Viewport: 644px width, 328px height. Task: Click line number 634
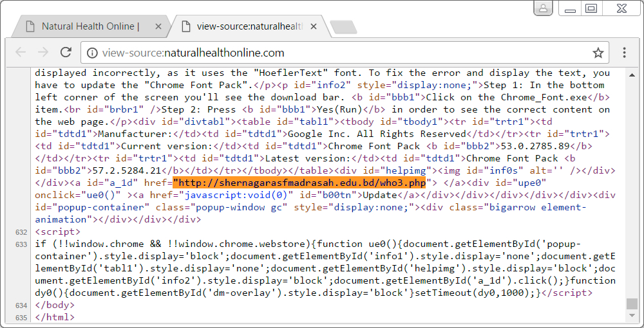pos(21,305)
